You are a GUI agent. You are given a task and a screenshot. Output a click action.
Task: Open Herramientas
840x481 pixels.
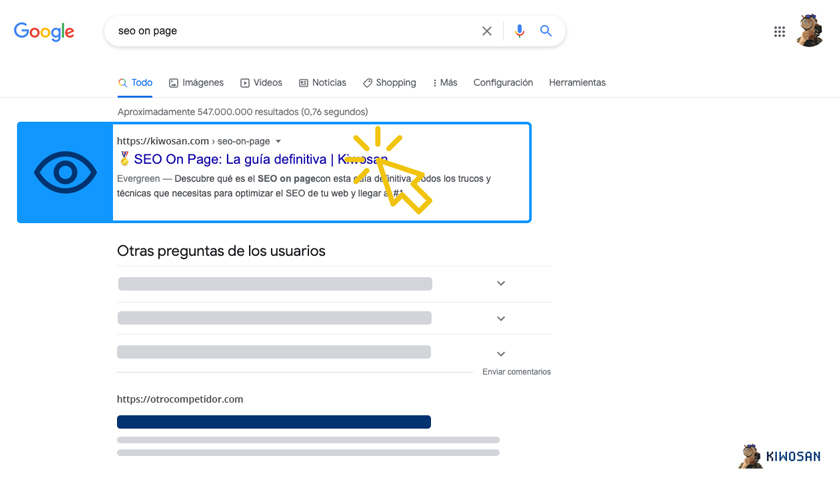click(577, 82)
